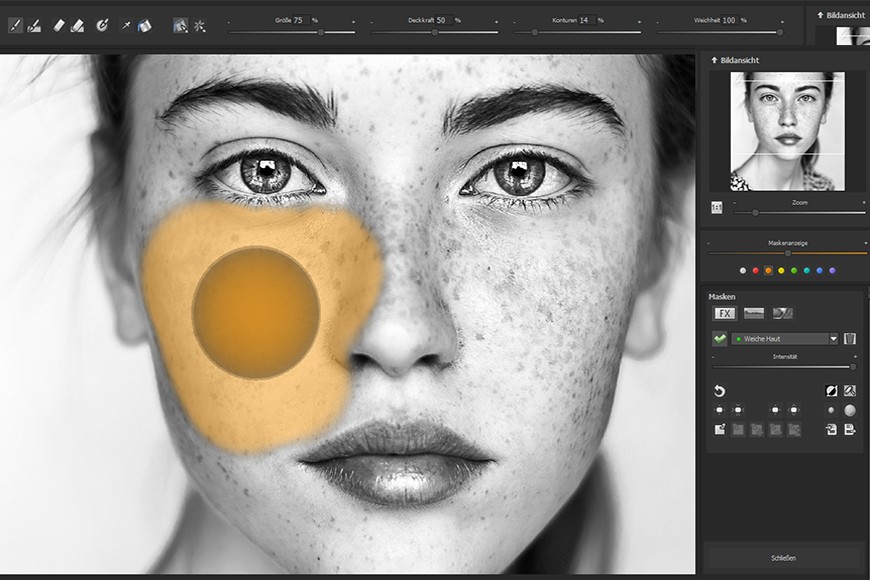Click the undo arrow in Masken panel
Viewport: 870px width, 580px height.
(x=719, y=391)
